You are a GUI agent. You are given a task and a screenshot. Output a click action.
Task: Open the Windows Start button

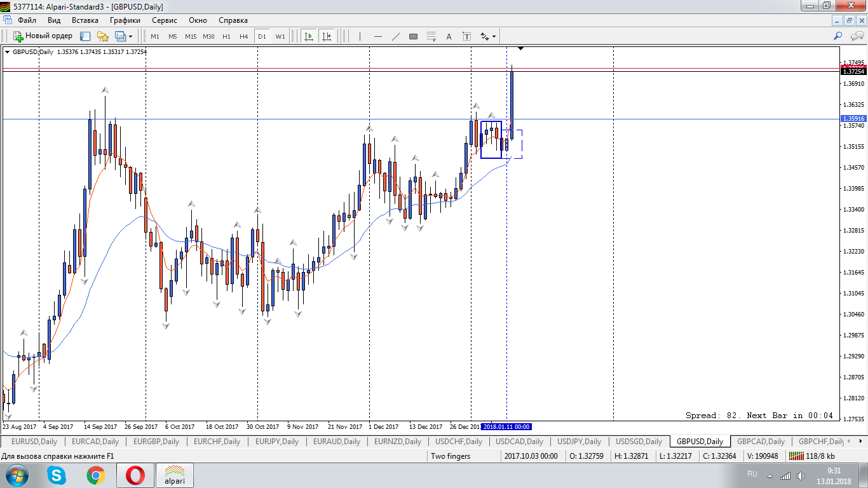pyautogui.click(x=17, y=475)
